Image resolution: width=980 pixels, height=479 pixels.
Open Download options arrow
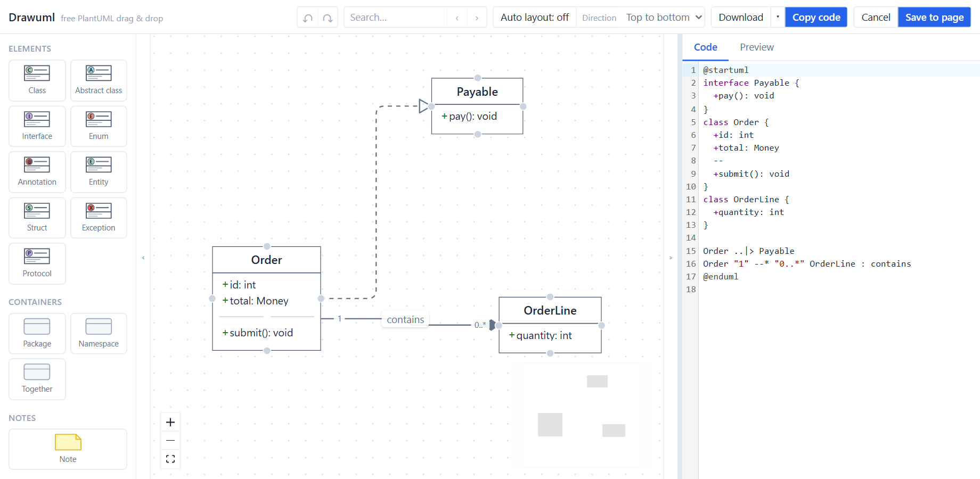tap(778, 18)
